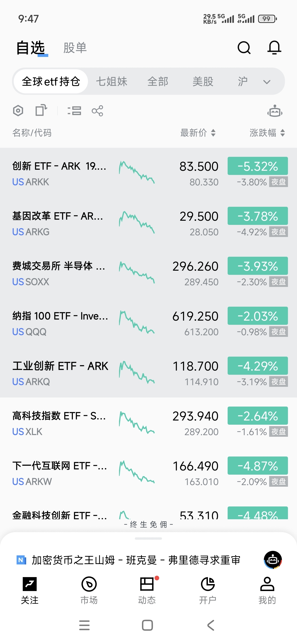Toggle ARKK -5.32% change display
The height and width of the screenshot is (644, 297).
pos(258,166)
